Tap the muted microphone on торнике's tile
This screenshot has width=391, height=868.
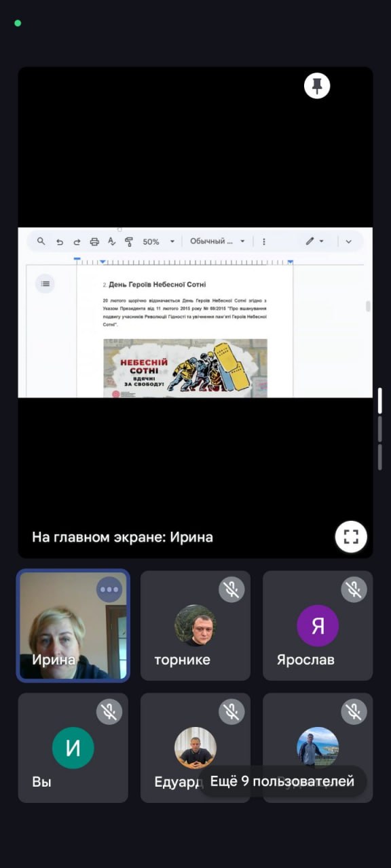click(x=231, y=589)
